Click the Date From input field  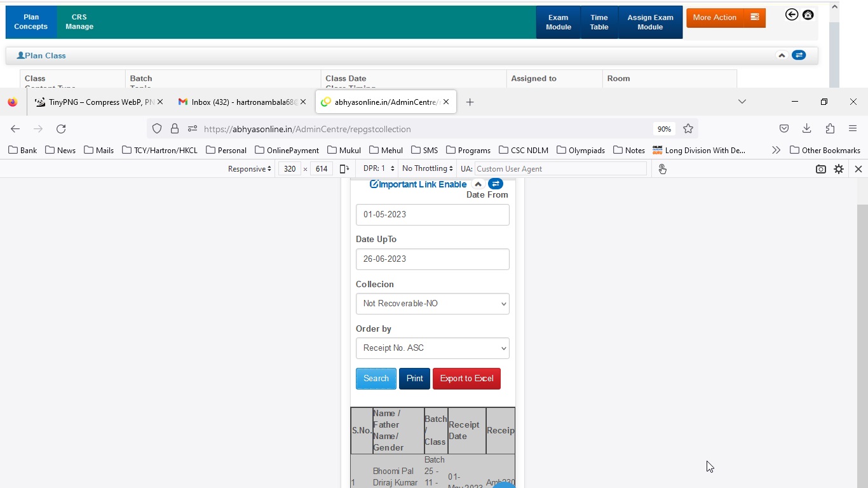click(x=432, y=215)
